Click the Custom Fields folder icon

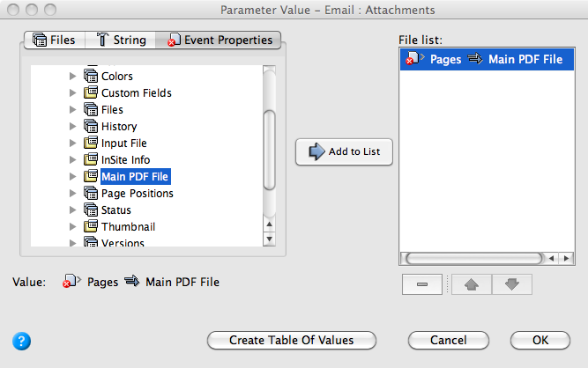[x=91, y=92]
